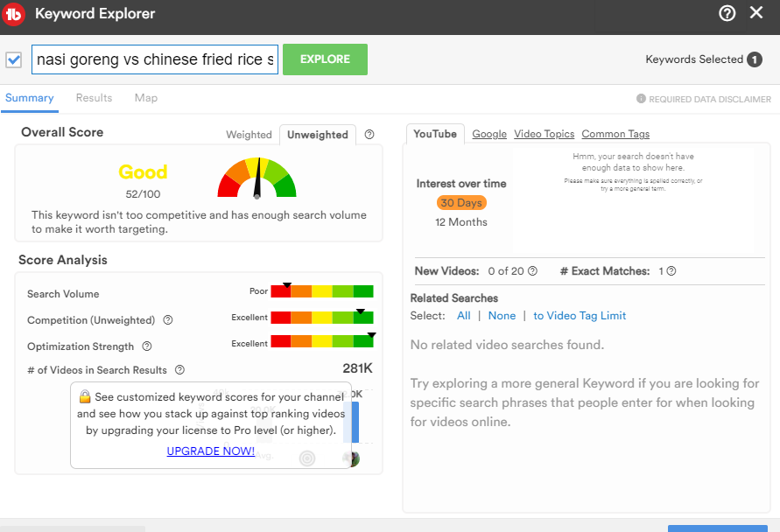Click the Keywords Selected count badge

[754, 59]
